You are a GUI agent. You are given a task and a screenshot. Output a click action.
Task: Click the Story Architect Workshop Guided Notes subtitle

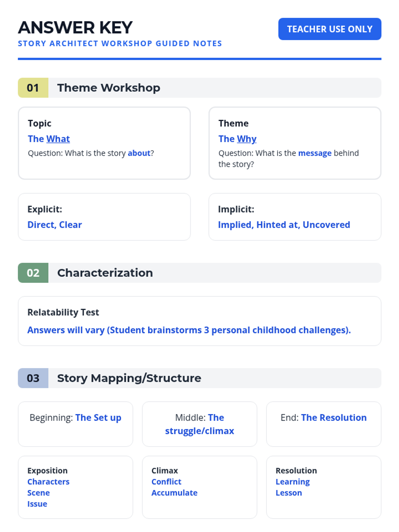coord(120,44)
